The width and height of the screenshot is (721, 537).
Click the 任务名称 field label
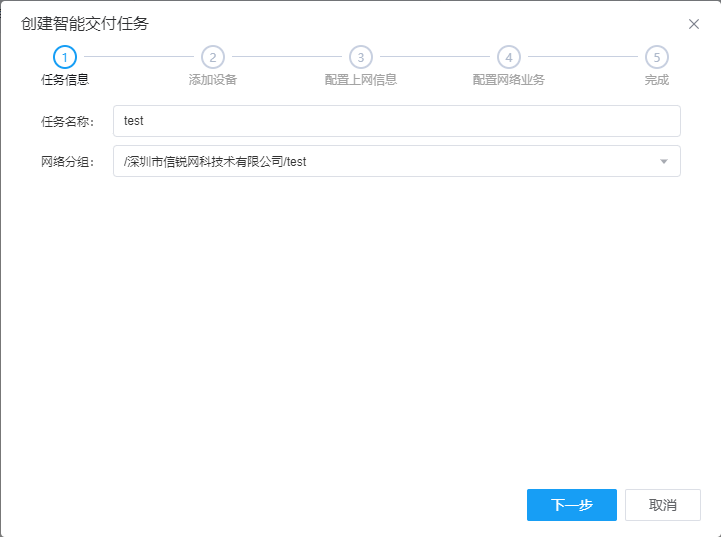coord(67,122)
